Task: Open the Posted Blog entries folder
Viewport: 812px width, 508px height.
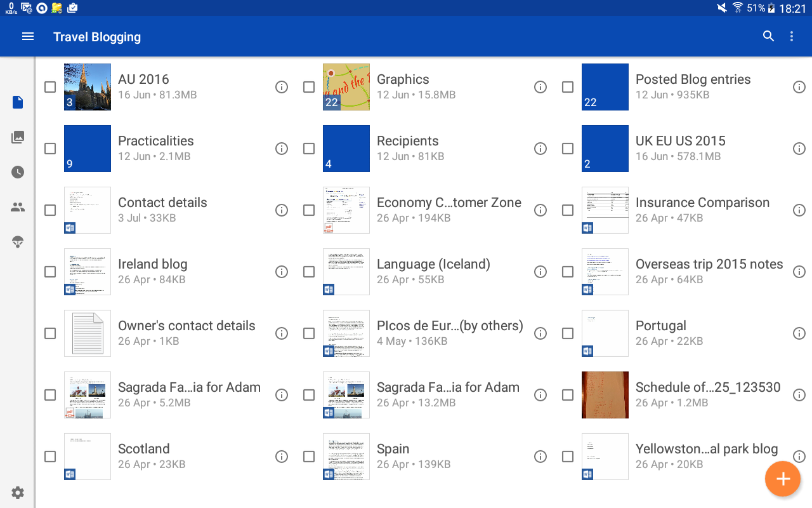Action: [693, 80]
